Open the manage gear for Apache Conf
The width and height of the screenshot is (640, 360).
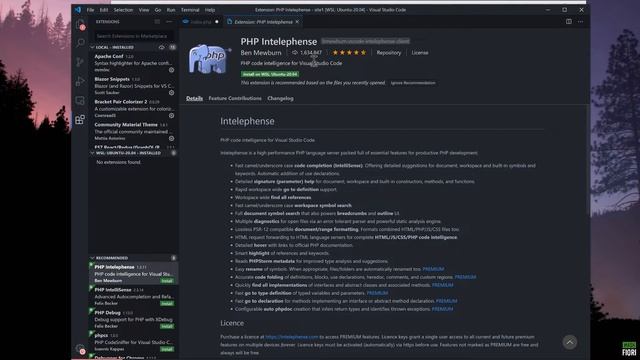coord(171,70)
